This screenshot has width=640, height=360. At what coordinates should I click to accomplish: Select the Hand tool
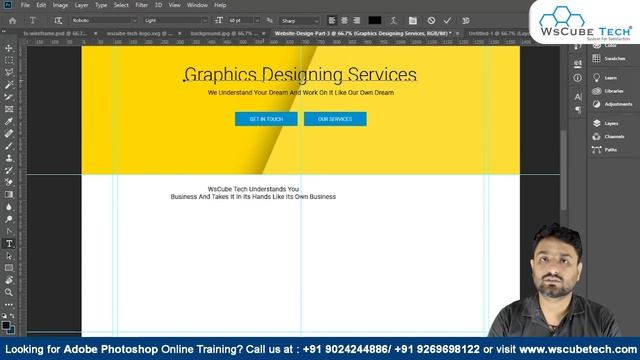click(x=9, y=280)
